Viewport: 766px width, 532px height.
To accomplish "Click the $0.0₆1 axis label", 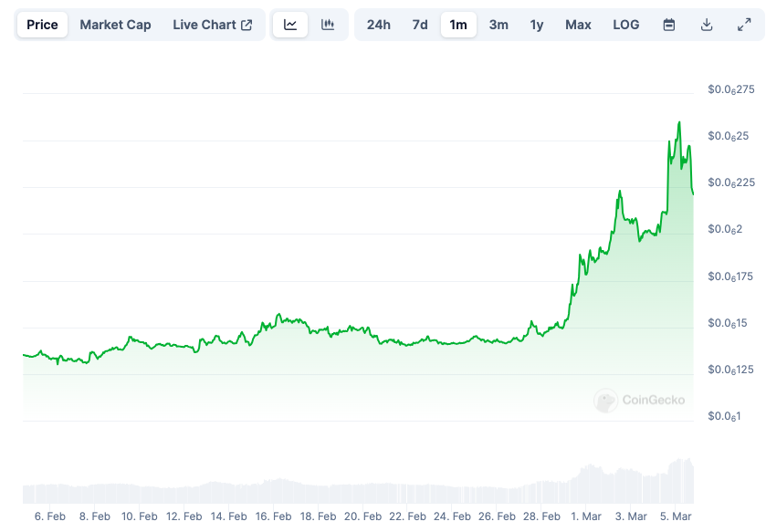I will tap(724, 416).
